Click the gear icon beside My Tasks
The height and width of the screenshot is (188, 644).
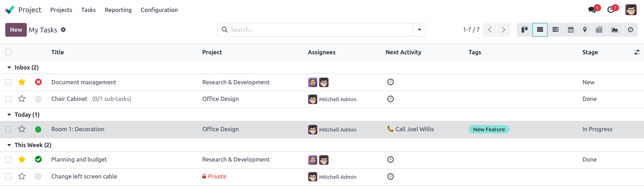tap(63, 30)
